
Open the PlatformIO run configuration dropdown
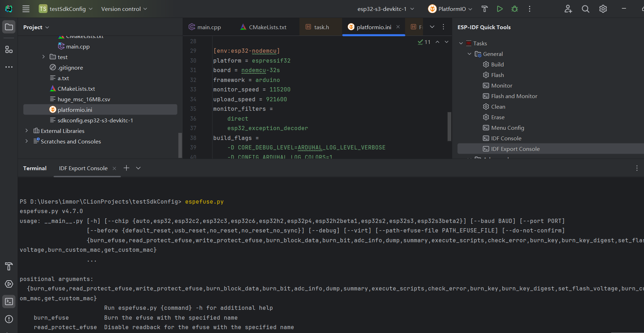450,9
